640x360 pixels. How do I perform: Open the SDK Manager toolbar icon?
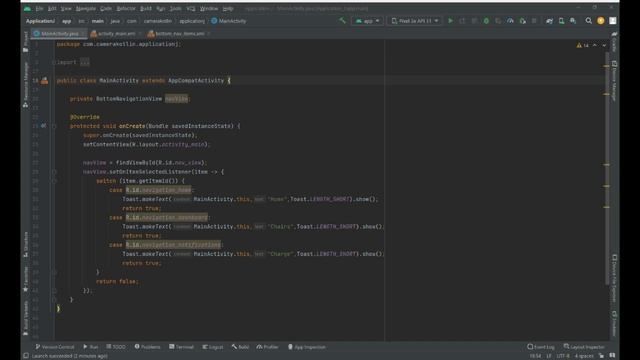[573, 20]
